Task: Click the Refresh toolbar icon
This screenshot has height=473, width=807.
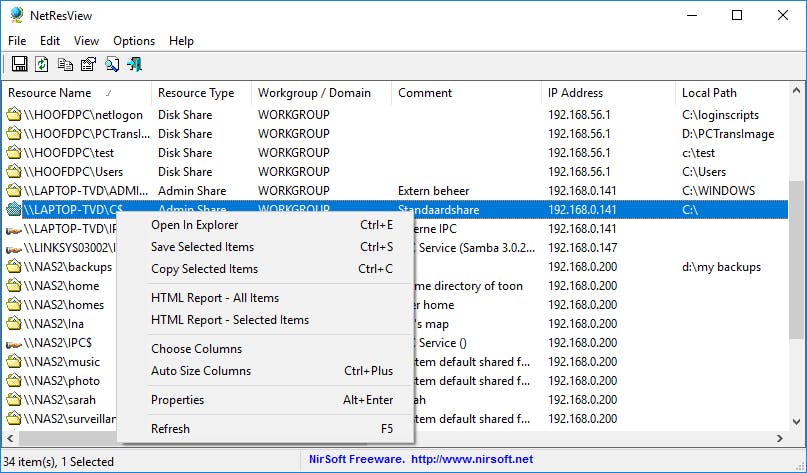Action: click(42, 65)
